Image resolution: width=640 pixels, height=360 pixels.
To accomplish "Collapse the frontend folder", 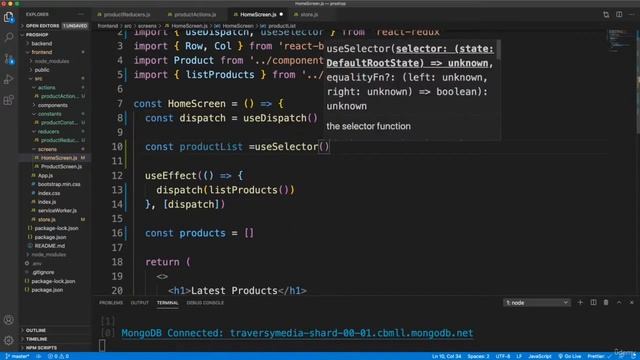I will pos(42,52).
